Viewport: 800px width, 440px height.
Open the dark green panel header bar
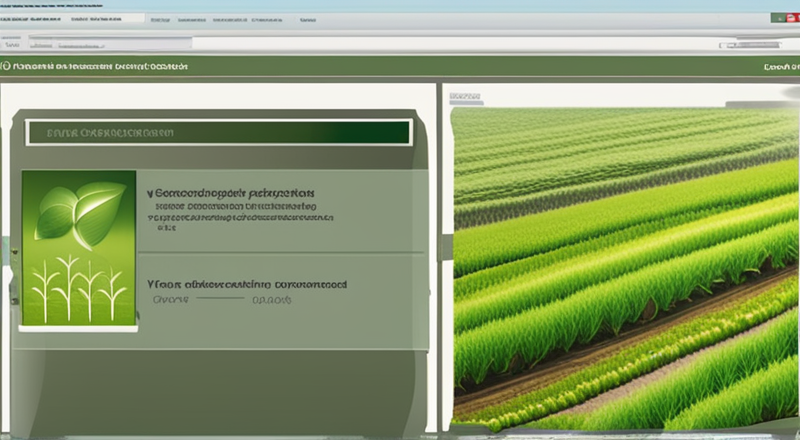pos(219,132)
